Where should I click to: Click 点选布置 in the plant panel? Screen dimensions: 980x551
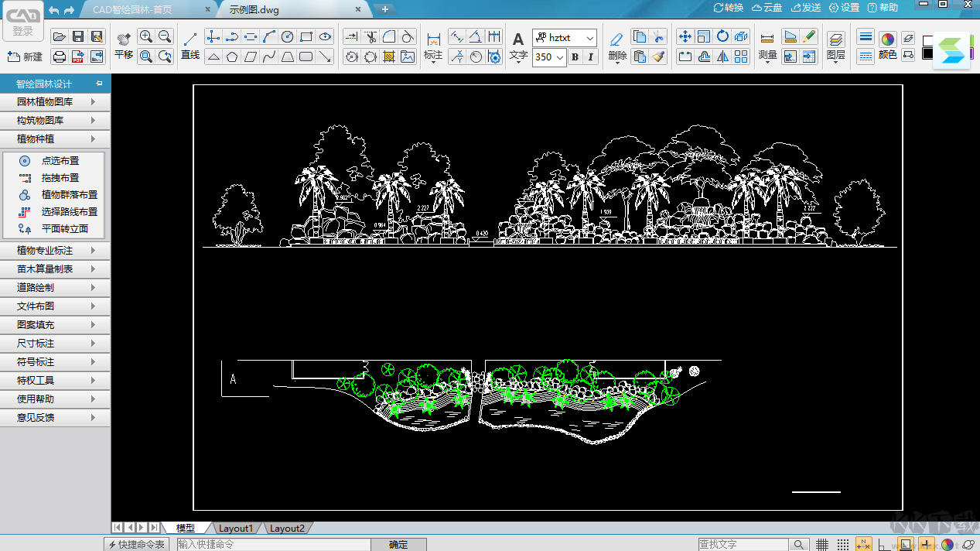click(60, 161)
